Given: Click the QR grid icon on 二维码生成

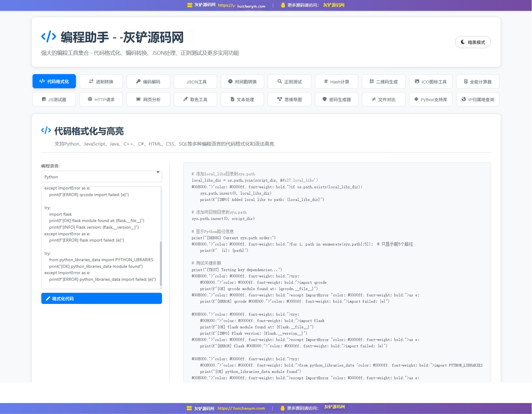Looking at the screenshot, I should 372,81.
